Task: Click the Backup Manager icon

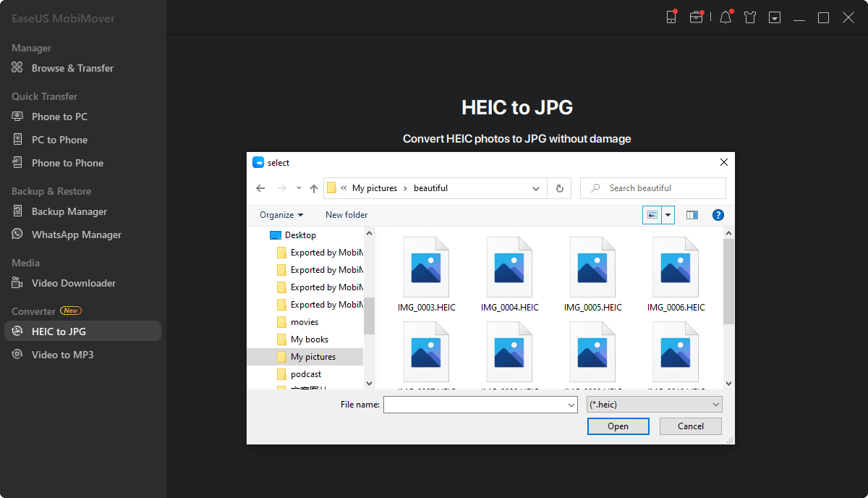Action: [17, 211]
